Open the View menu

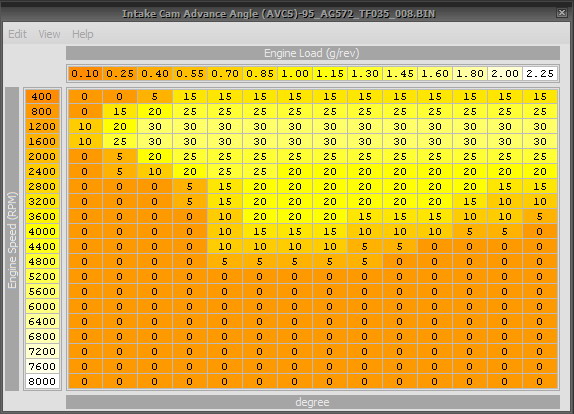tap(49, 34)
